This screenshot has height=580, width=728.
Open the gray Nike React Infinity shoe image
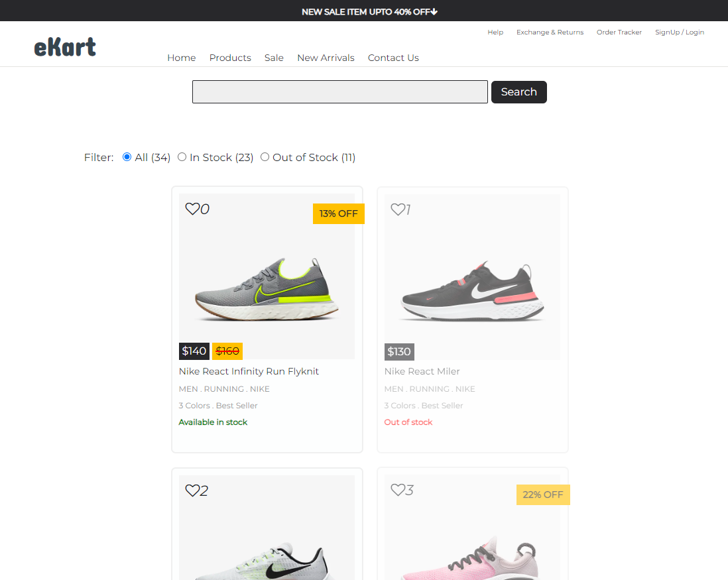coord(267,276)
